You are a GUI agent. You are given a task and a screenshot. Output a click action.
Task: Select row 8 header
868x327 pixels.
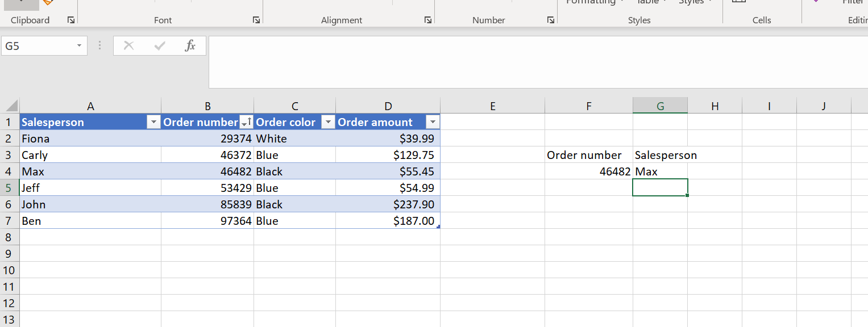pyautogui.click(x=9, y=237)
